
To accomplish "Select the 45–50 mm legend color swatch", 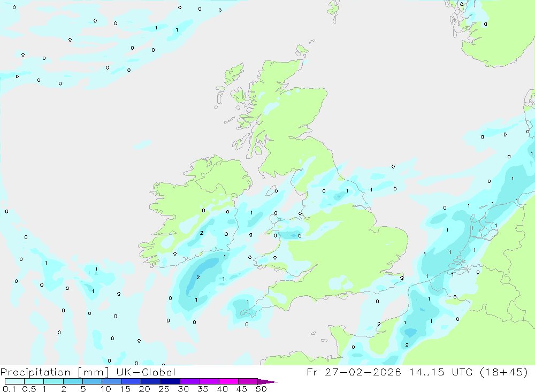I will 248,381.
